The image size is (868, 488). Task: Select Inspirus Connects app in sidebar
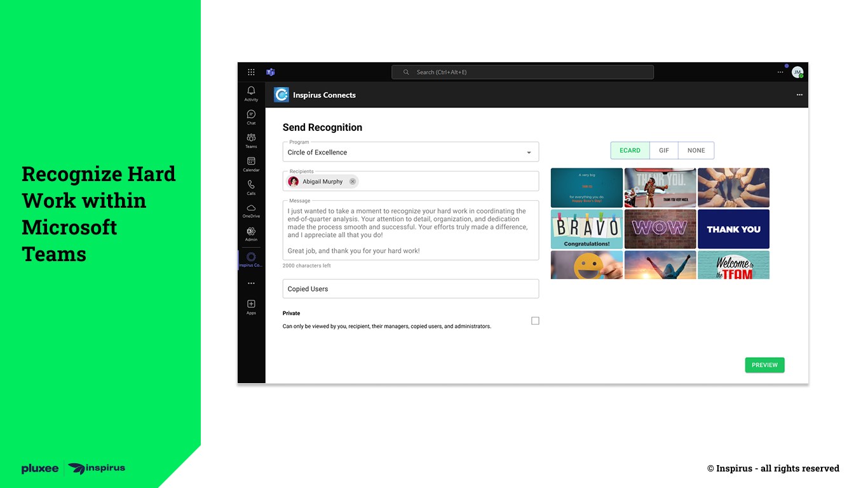click(x=251, y=259)
